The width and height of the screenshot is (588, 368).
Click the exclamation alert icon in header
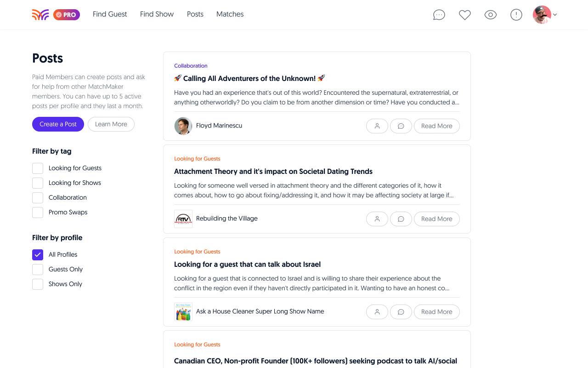516,15
